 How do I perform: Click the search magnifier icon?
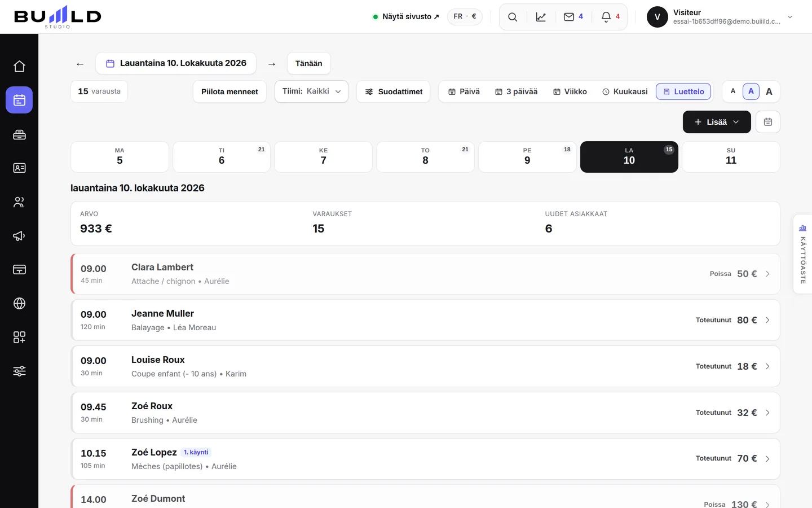point(513,17)
